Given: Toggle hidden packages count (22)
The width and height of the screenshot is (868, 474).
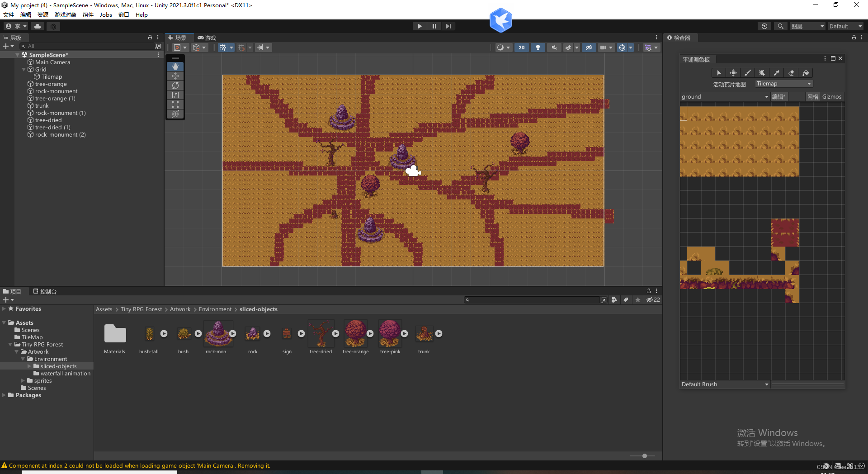Looking at the screenshot, I should click(x=653, y=300).
